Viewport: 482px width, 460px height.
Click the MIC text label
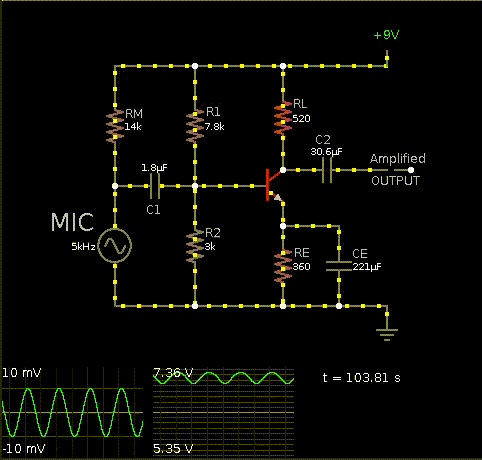[72, 222]
